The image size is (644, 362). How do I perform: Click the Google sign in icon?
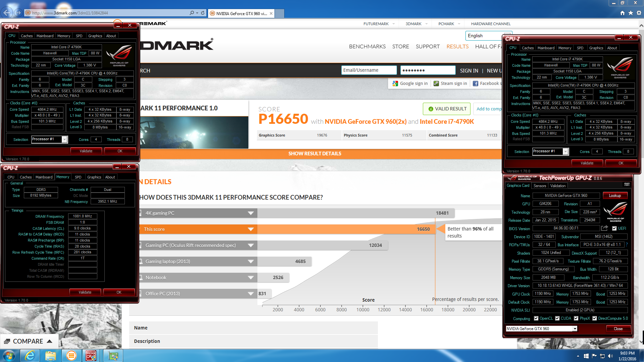(395, 84)
